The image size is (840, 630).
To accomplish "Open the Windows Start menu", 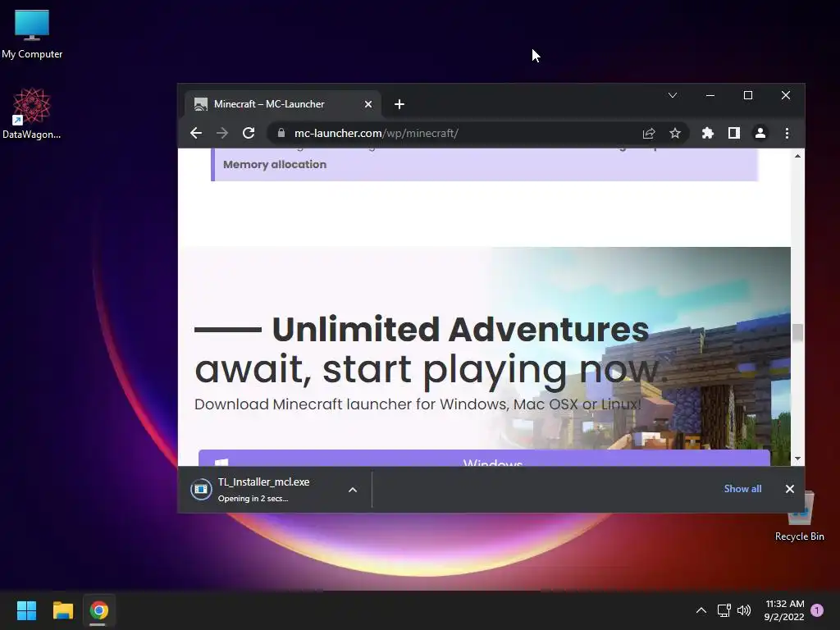I will click(x=26, y=610).
